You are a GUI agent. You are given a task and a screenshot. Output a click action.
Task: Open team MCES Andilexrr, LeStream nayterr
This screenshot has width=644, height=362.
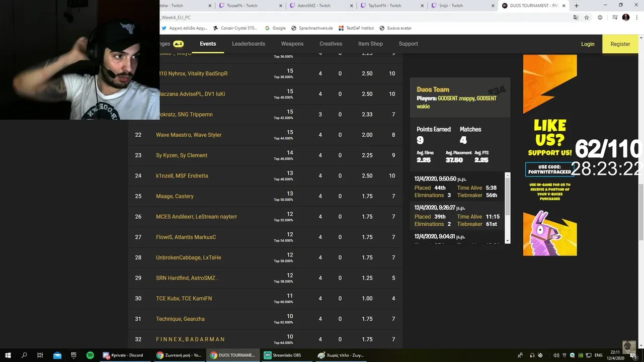point(196,217)
